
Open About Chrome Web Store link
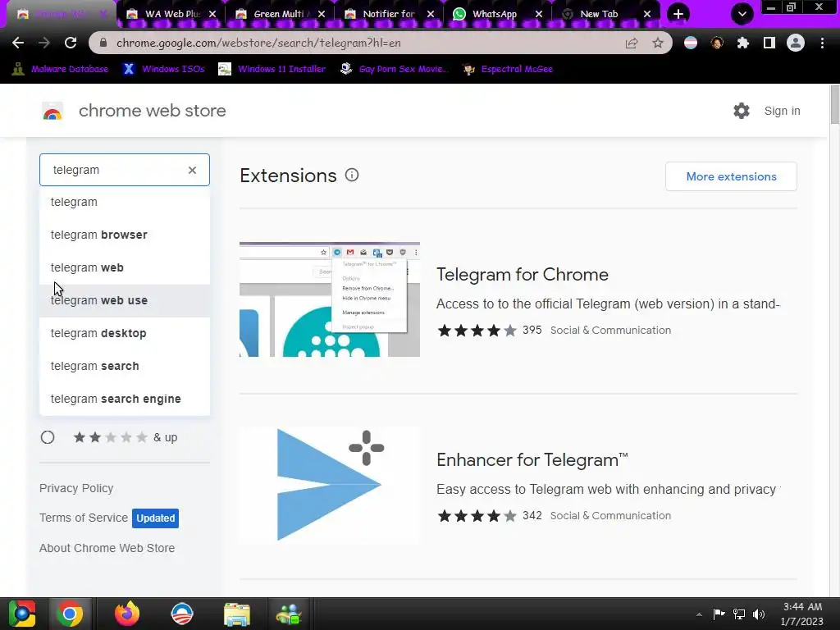[107, 548]
